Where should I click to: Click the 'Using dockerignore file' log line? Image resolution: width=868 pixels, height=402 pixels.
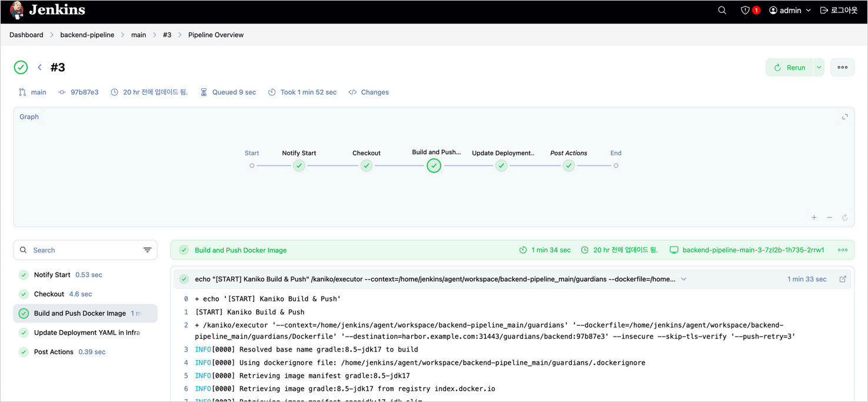[x=420, y=363]
